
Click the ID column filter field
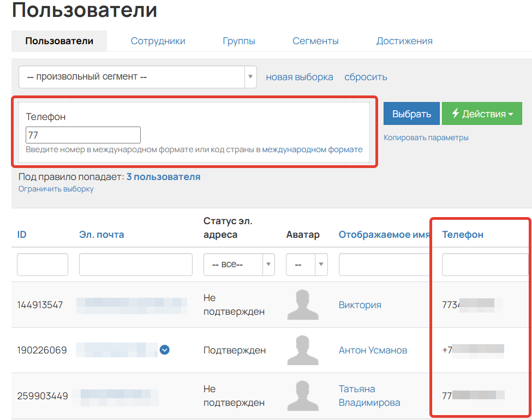click(42, 264)
